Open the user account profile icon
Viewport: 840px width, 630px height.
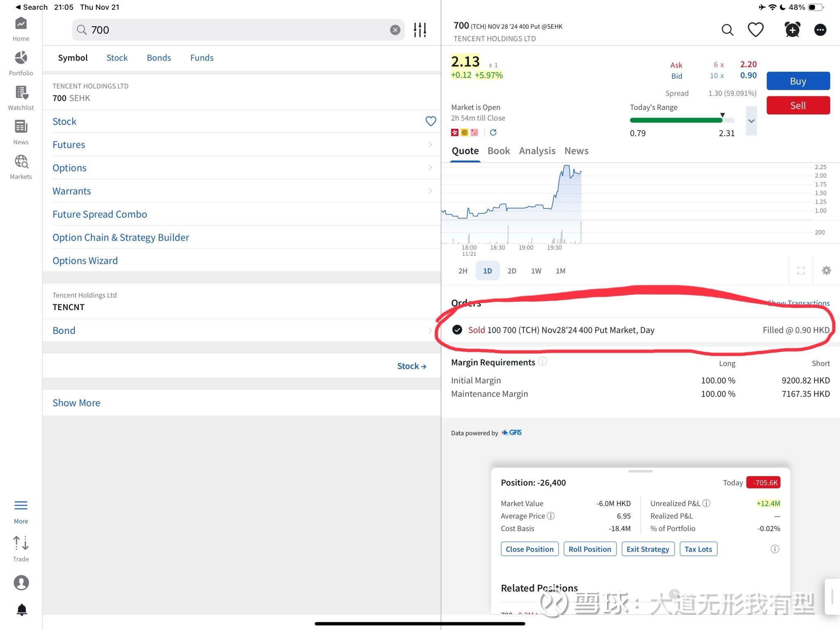coord(21,582)
